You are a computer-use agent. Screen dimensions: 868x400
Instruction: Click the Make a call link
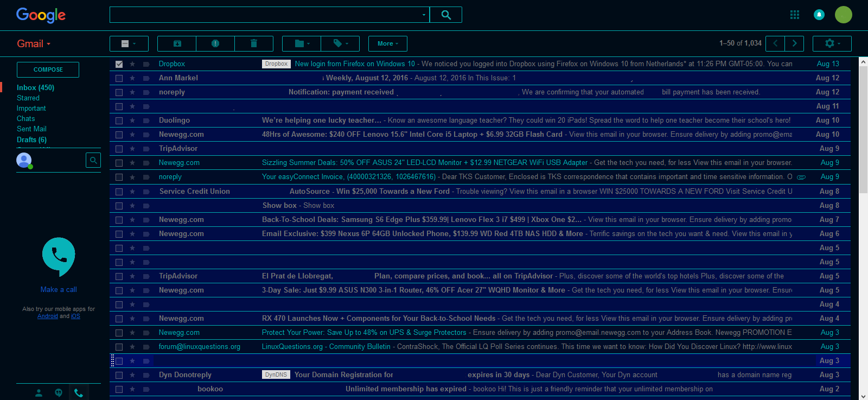pyautogui.click(x=59, y=290)
